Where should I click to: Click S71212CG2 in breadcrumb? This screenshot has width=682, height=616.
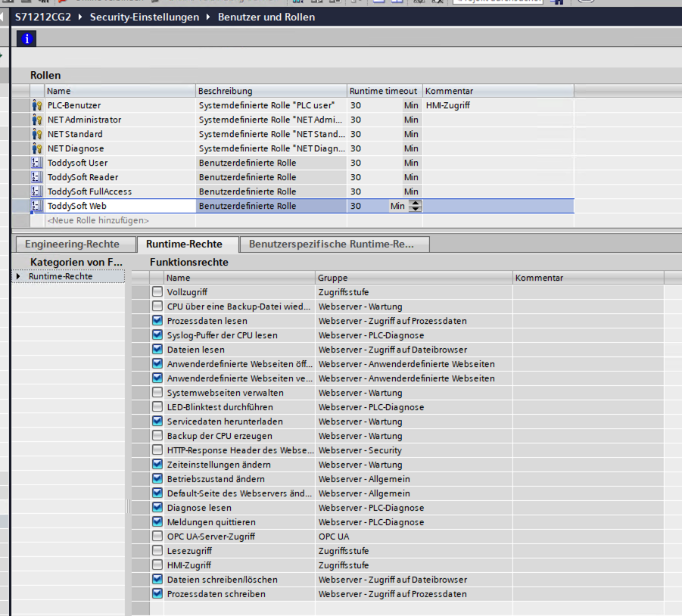tap(42, 17)
